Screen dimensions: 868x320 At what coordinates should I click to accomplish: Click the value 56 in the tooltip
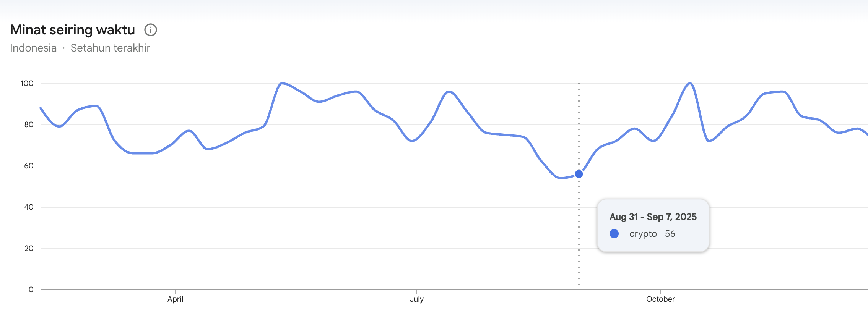tap(670, 234)
